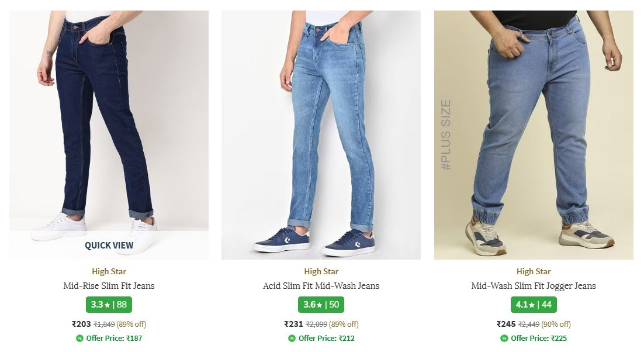This screenshot has height=352, width=644.
Task: Open the Mid-Wash Slim Fit Jogger Jeans title
Action: point(534,286)
